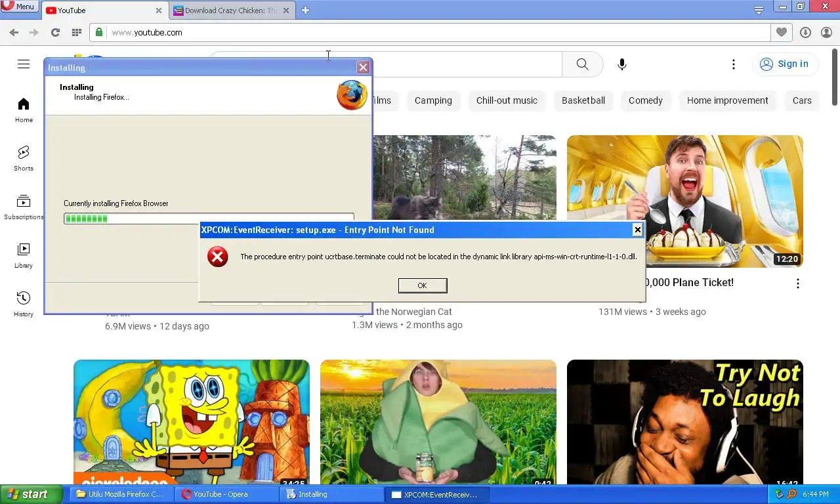
Task: Go back with the browser back arrow
Action: (x=14, y=32)
